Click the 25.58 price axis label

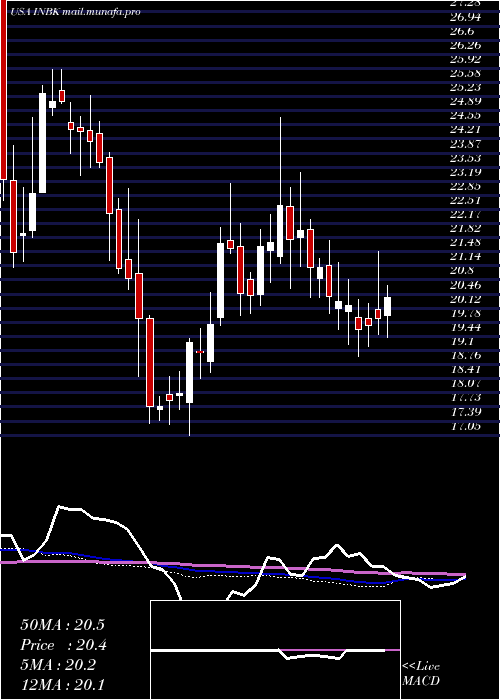click(465, 74)
